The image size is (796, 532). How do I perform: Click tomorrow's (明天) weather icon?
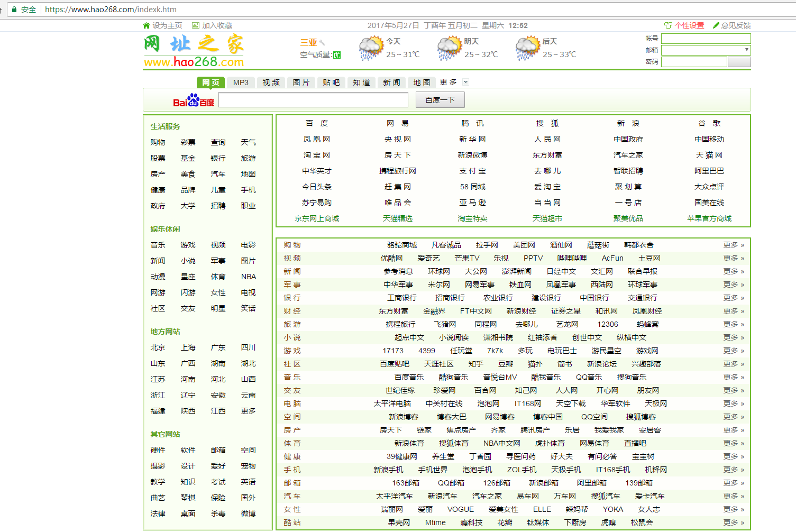pos(450,48)
